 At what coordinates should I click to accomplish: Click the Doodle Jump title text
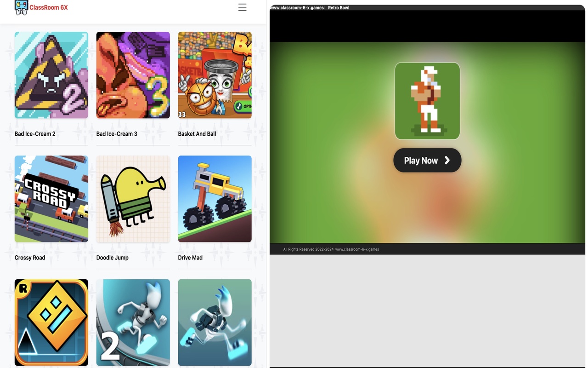(x=113, y=258)
